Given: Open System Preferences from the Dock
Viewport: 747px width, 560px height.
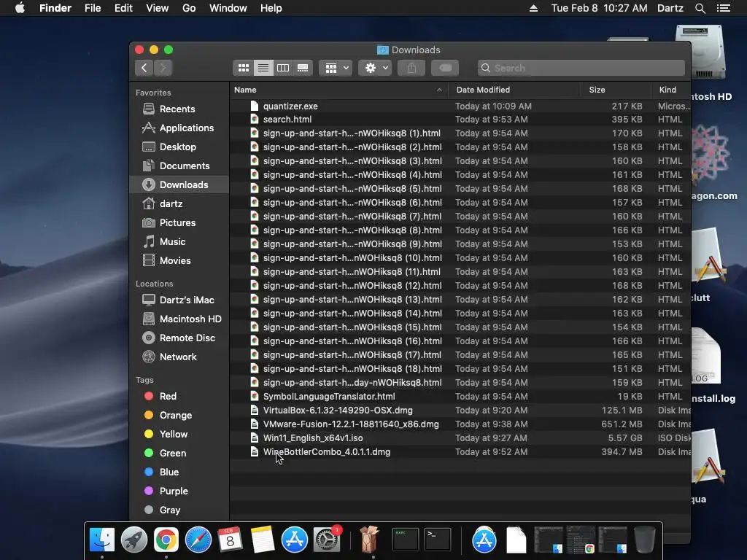Looking at the screenshot, I should pos(327,540).
